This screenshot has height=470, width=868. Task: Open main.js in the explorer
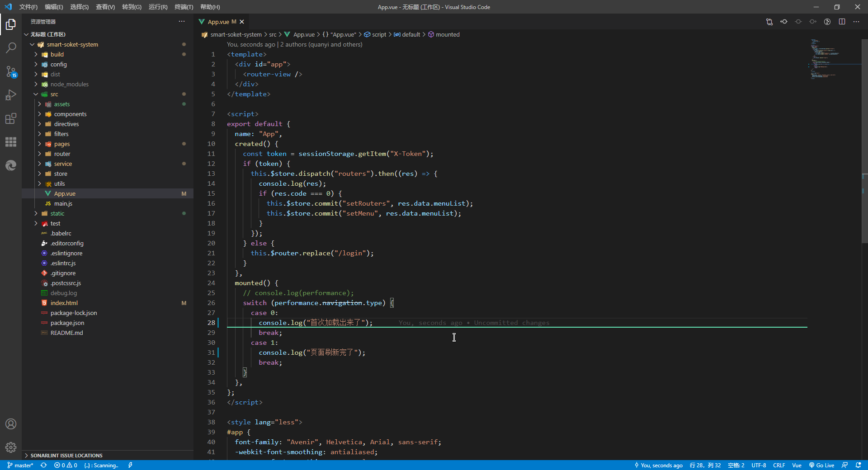pyautogui.click(x=108, y=203)
